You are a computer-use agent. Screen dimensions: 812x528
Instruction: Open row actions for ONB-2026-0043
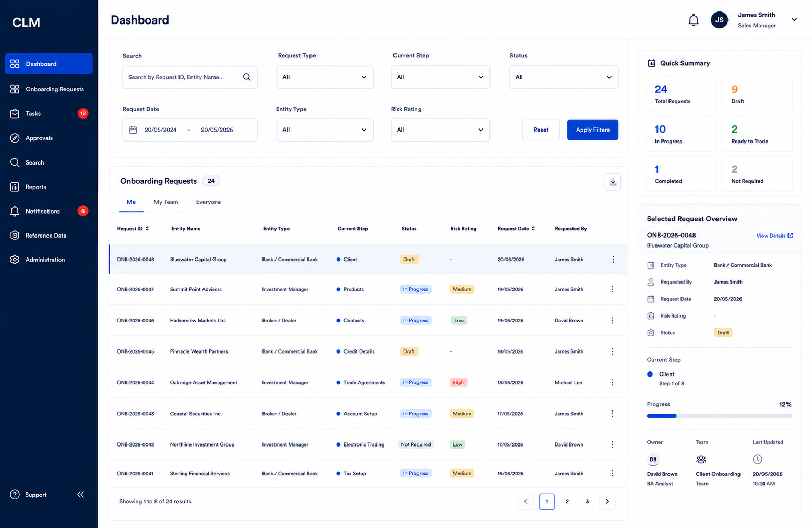[613, 414]
